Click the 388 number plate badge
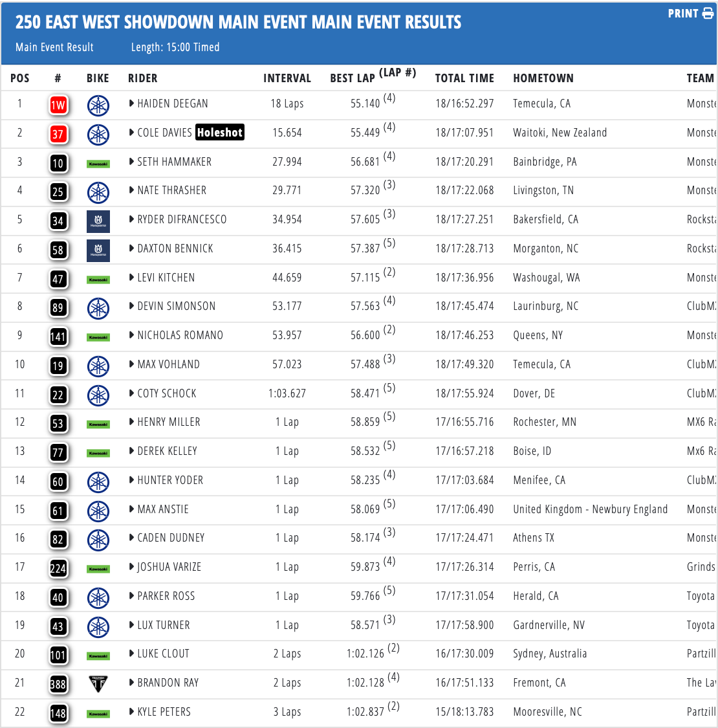Viewport: 718px width, 728px height. (58, 684)
